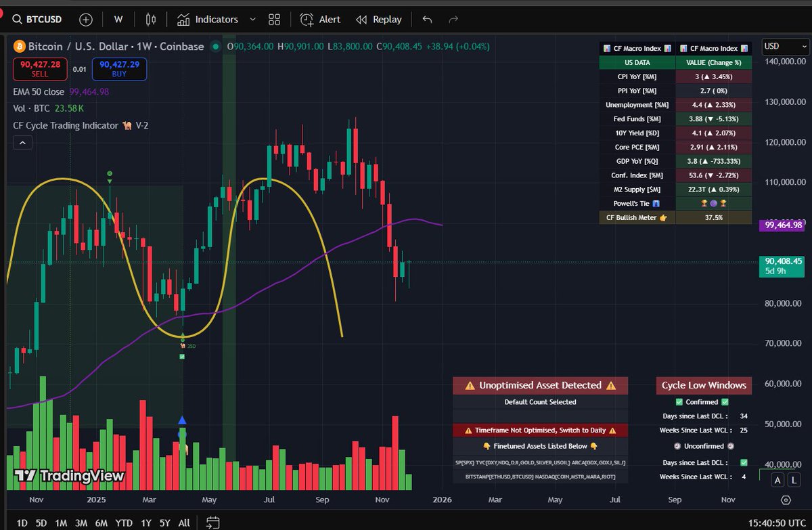The width and height of the screenshot is (812, 530).
Task: Click the Fed Funds value 3.88 cell
Action: click(714, 119)
